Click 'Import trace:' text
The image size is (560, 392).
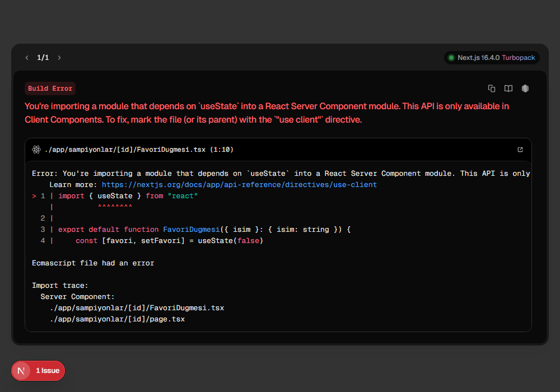pyautogui.click(x=60, y=286)
